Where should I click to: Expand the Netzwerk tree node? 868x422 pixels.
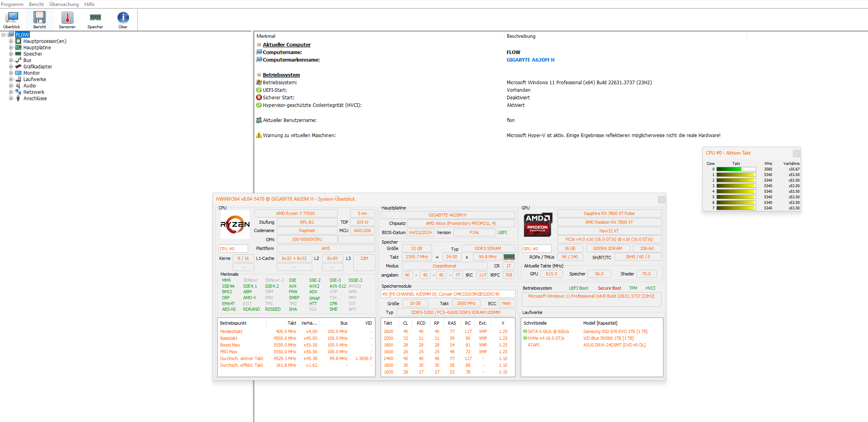click(x=11, y=92)
